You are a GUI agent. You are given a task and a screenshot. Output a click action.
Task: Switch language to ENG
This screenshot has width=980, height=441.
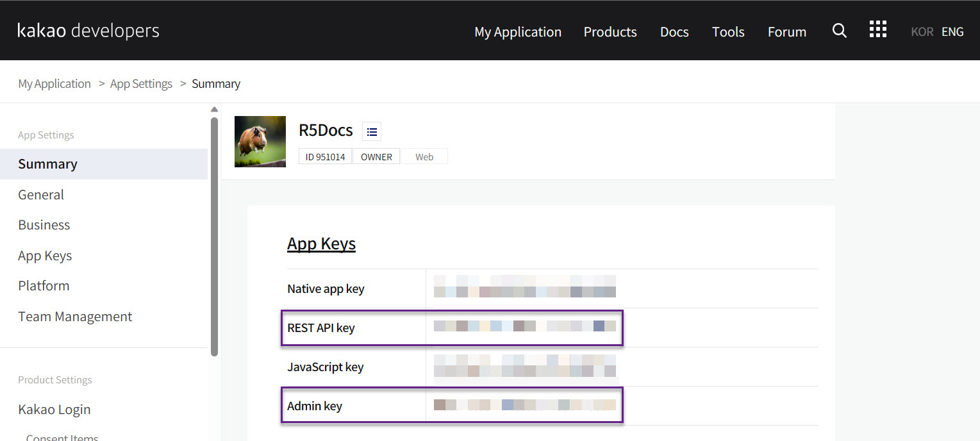pyautogui.click(x=952, y=32)
